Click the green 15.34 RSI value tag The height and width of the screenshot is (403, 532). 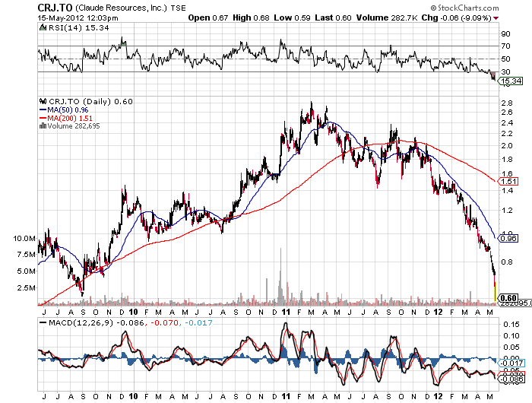[511, 81]
